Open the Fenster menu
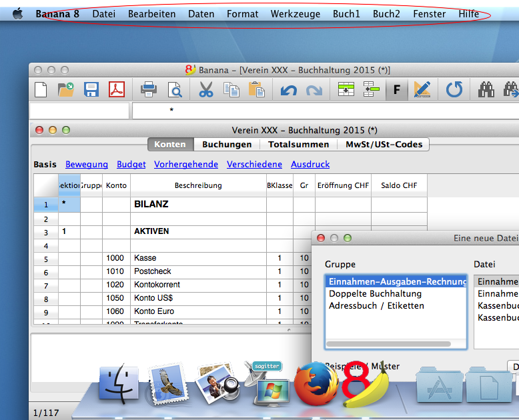The width and height of the screenshot is (519, 420). tap(430, 14)
